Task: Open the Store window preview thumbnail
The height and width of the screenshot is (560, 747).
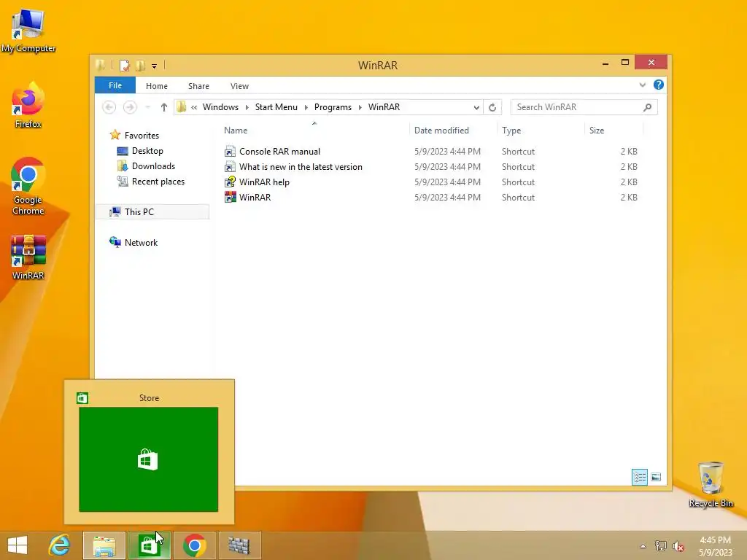Action: tap(149, 459)
